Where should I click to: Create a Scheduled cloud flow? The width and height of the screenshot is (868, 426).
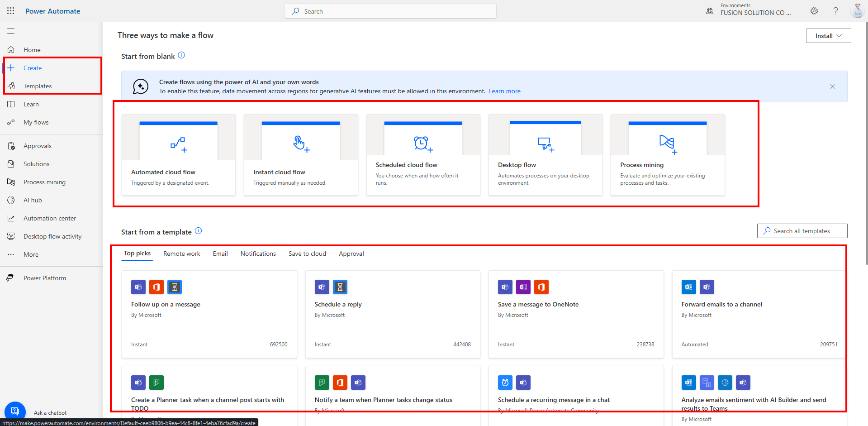click(x=423, y=155)
